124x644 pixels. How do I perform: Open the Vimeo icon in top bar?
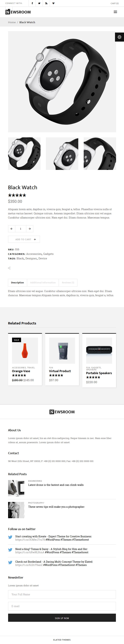coord(53,3)
